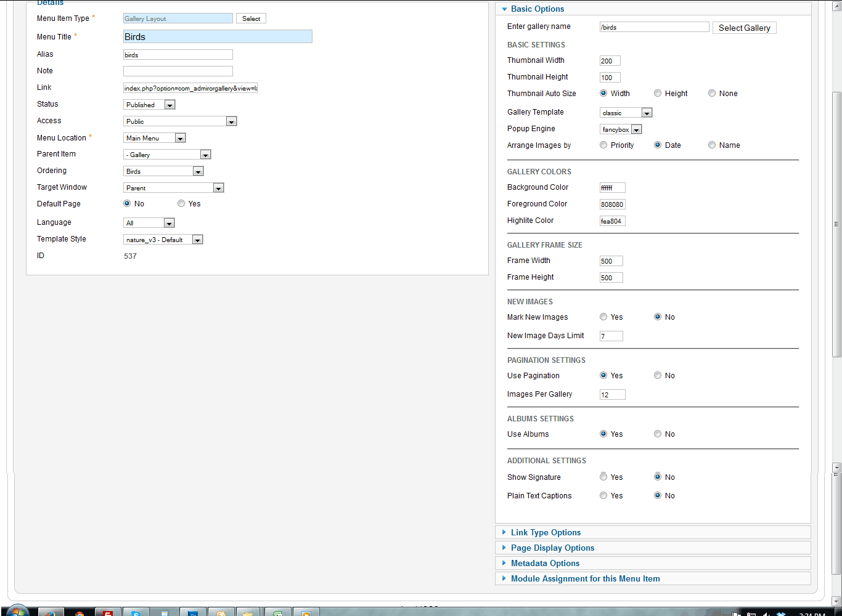Collapse the Basic Options section
The height and width of the screenshot is (616, 842).
pyautogui.click(x=537, y=9)
